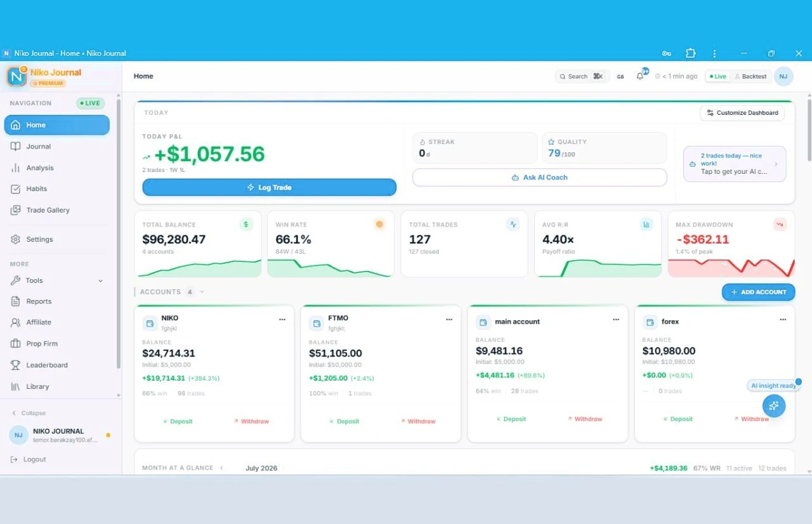Click the Search field in header
Viewport: 812px width, 524px height.
pos(582,76)
